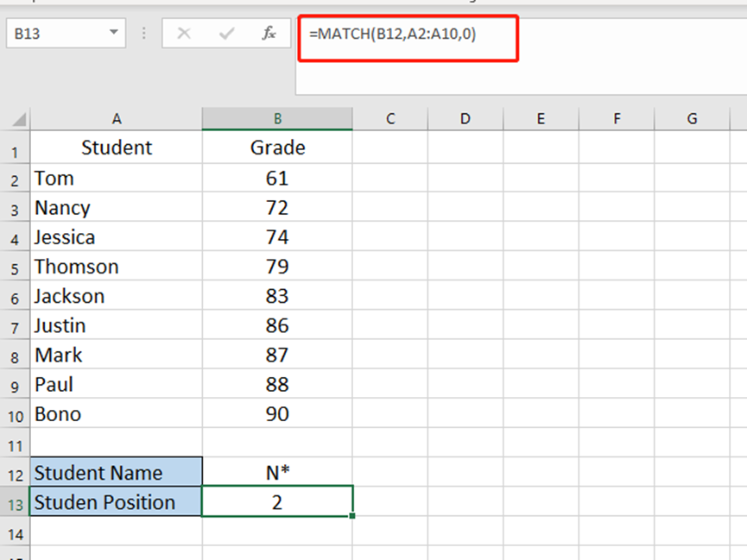
Task: Click the Insert Function fx icon
Action: (x=269, y=34)
